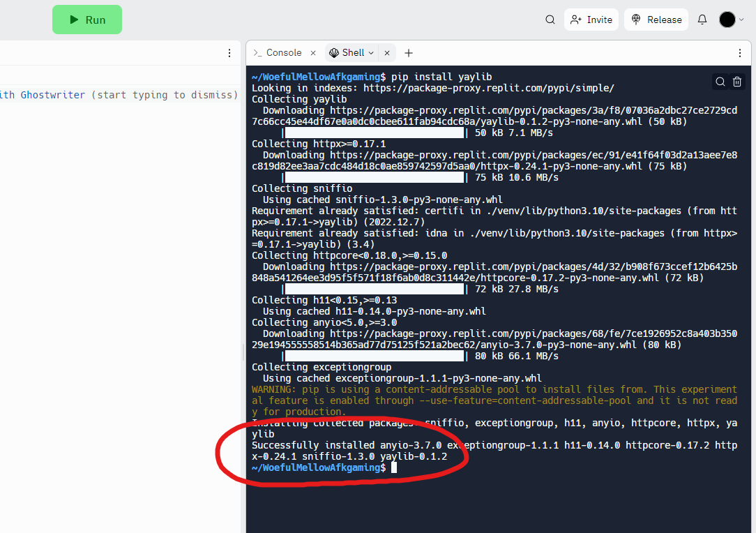This screenshot has height=533, width=756.
Task: Click the 'Collecting sniffio' line
Action: [302, 188]
